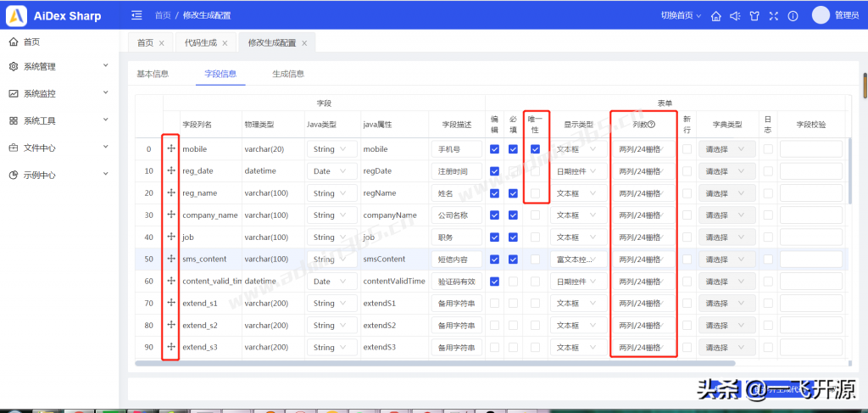Click the 示例中心 pie icon in sidebar
868x413 pixels.
coord(14,175)
